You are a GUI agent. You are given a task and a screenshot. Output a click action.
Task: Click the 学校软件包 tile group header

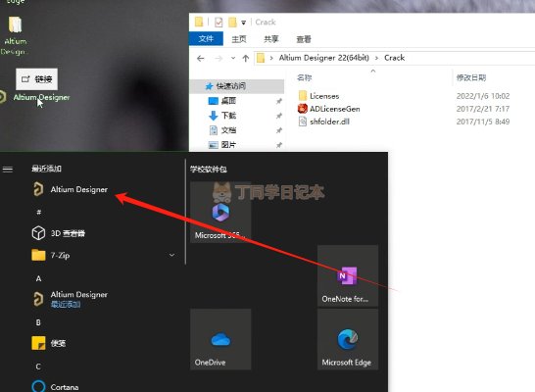point(209,169)
